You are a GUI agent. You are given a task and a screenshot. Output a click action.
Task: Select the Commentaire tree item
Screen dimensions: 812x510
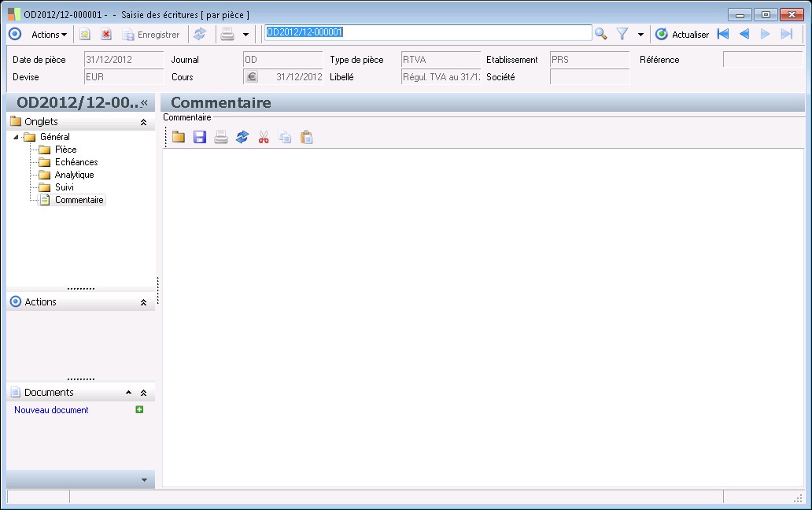(x=79, y=200)
